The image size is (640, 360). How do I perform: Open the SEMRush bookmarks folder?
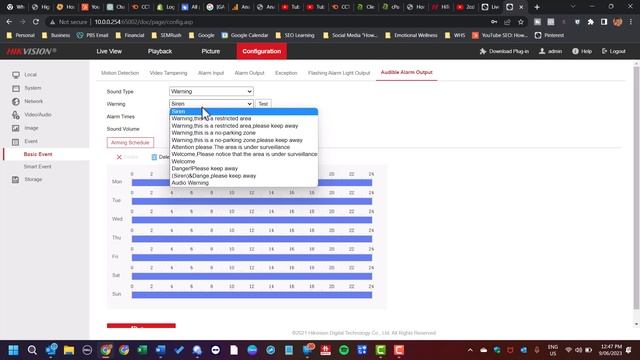(167, 36)
